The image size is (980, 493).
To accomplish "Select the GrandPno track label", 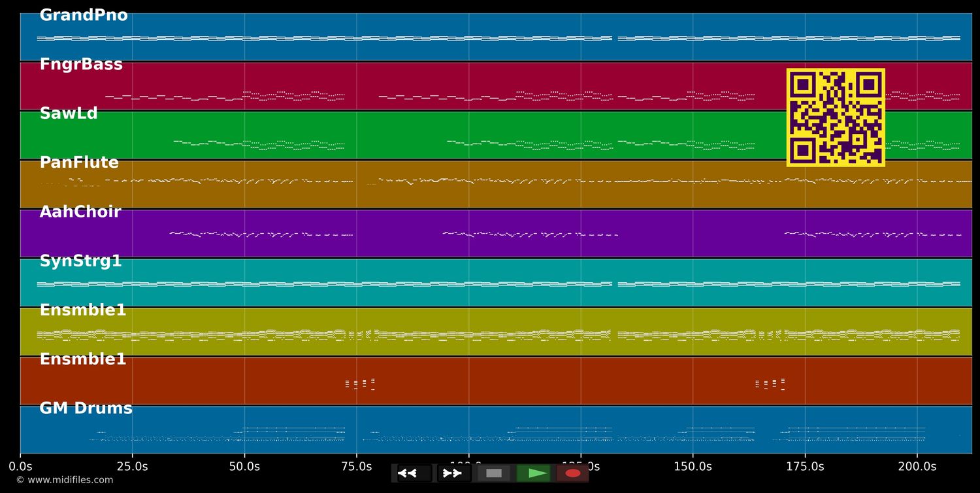I will tap(84, 16).
